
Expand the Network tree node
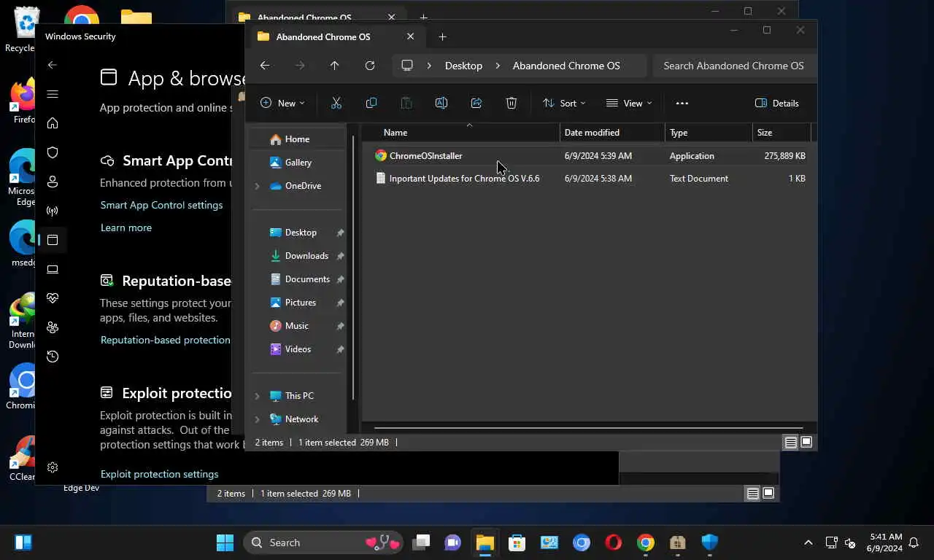click(x=257, y=419)
